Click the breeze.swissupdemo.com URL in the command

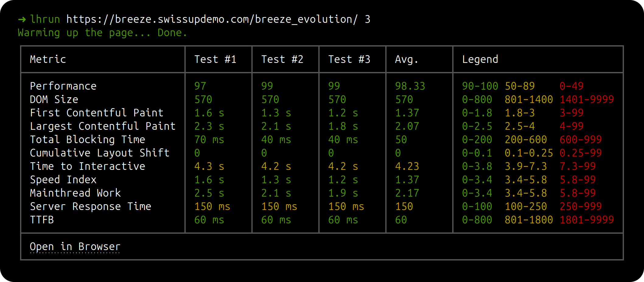click(x=212, y=19)
